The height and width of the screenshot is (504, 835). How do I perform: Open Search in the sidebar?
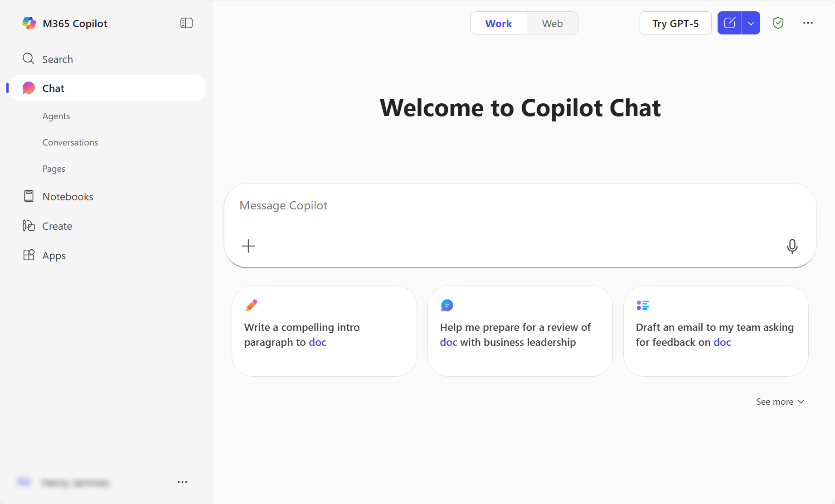57,59
